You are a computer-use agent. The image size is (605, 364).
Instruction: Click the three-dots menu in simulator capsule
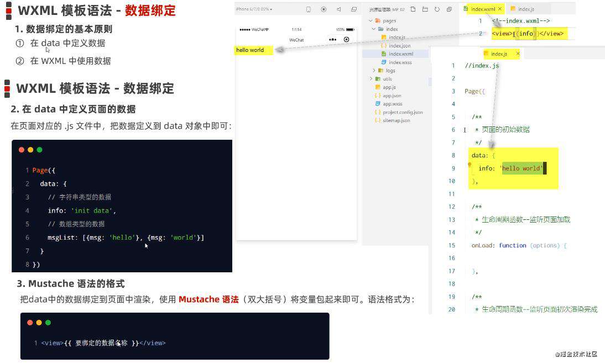click(x=332, y=39)
